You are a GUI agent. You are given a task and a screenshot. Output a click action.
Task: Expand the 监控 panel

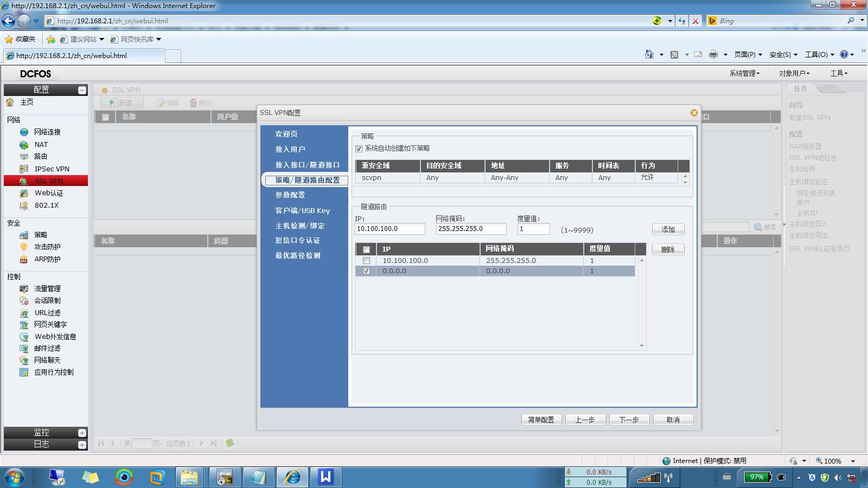(x=82, y=433)
